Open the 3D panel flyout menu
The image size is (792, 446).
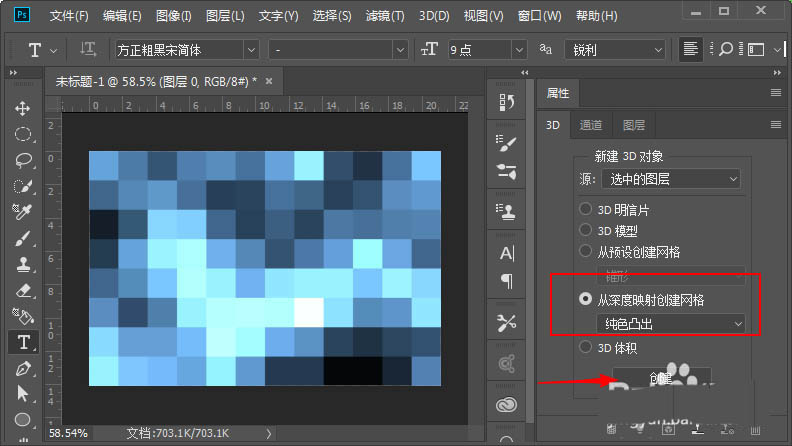776,124
